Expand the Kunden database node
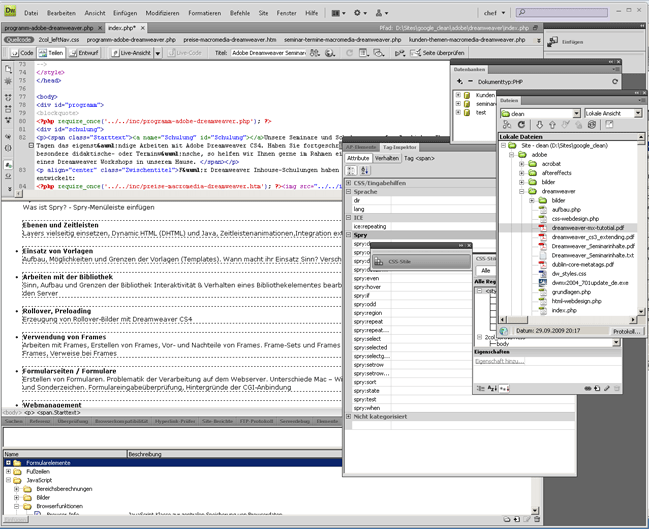Image resolution: width=649 pixels, height=529 pixels. tap(458, 95)
